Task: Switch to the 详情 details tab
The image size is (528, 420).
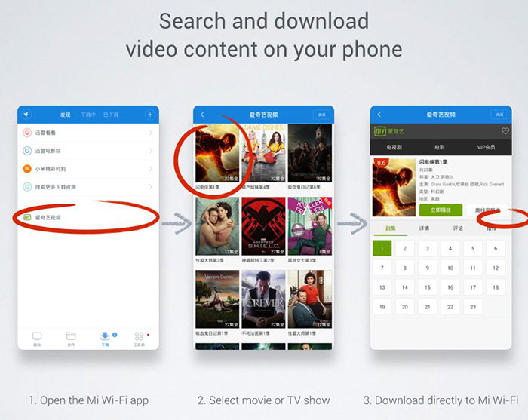Action: 425,227
